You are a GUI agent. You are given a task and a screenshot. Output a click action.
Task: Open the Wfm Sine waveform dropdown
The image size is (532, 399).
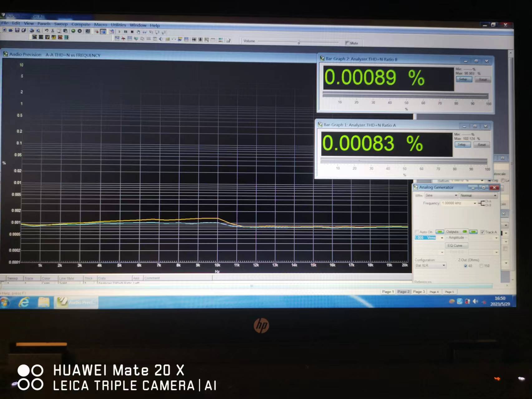[x=441, y=195]
